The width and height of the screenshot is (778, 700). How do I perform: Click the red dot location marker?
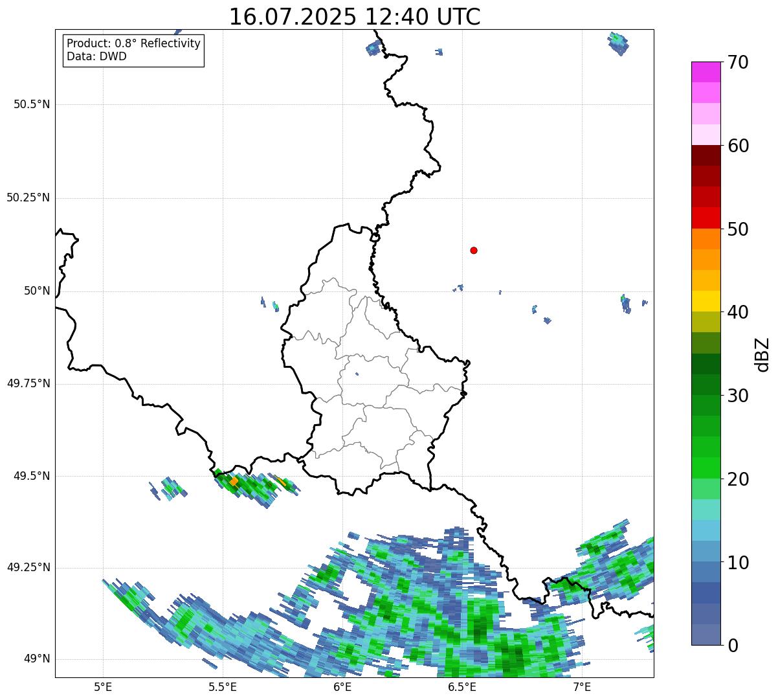[x=474, y=251]
